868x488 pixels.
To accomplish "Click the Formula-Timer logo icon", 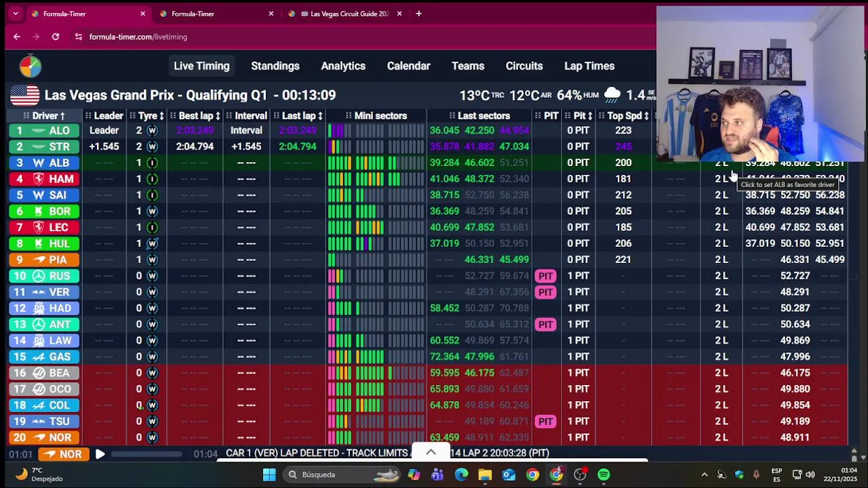I will [30, 66].
